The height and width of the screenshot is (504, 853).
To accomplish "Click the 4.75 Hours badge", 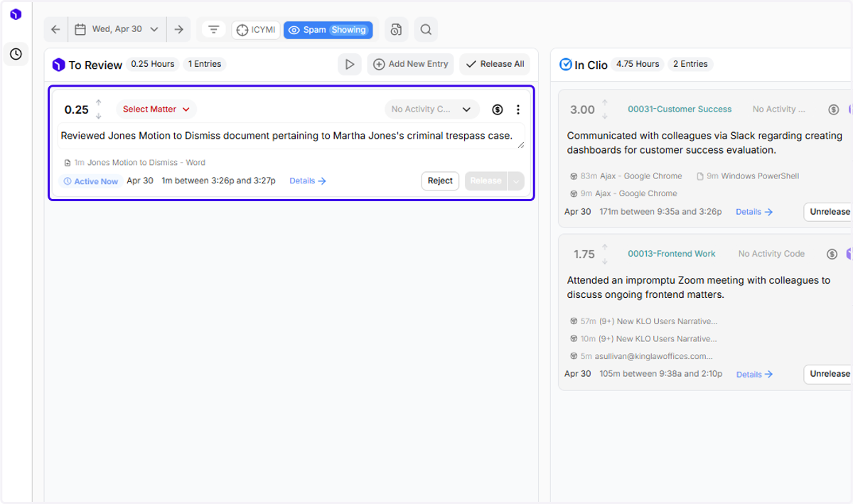I will click(638, 64).
